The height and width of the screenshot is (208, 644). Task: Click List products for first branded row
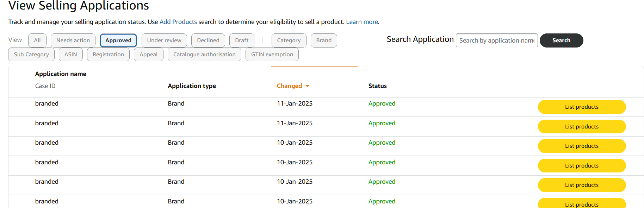tap(582, 107)
